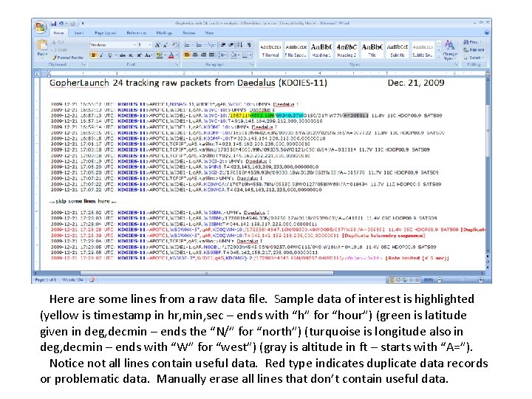Image resolution: width=532 pixels, height=399 pixels.
Task: Open Word Help question icon
Action: point(486,33)
